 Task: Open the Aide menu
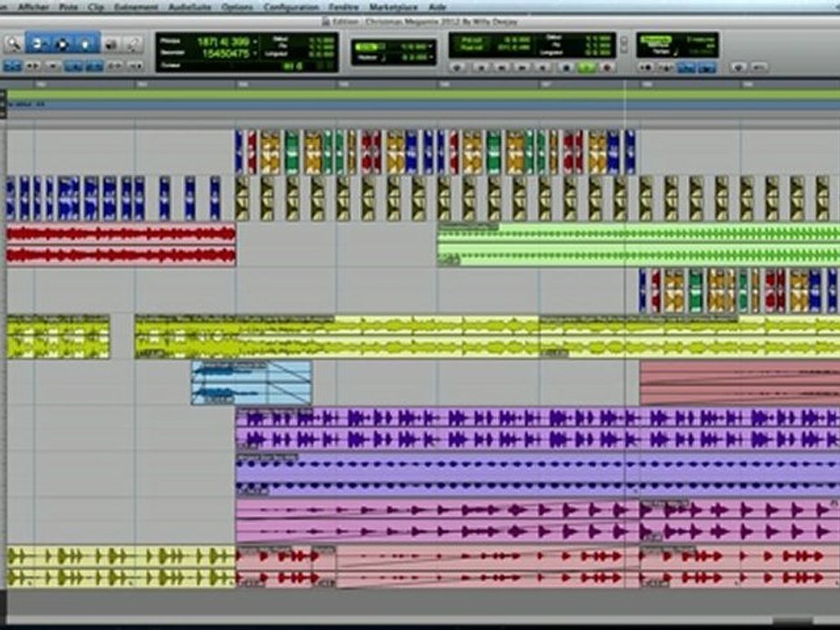tap(437, 7)
